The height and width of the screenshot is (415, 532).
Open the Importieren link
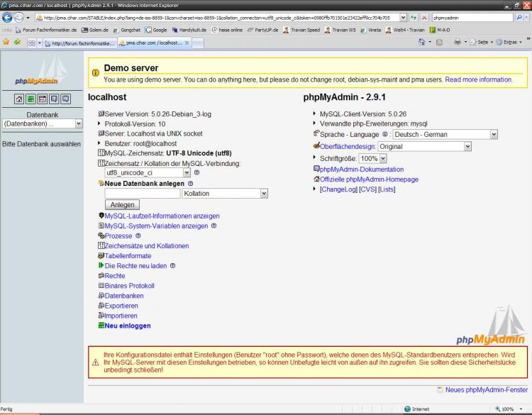coord(121,316)
